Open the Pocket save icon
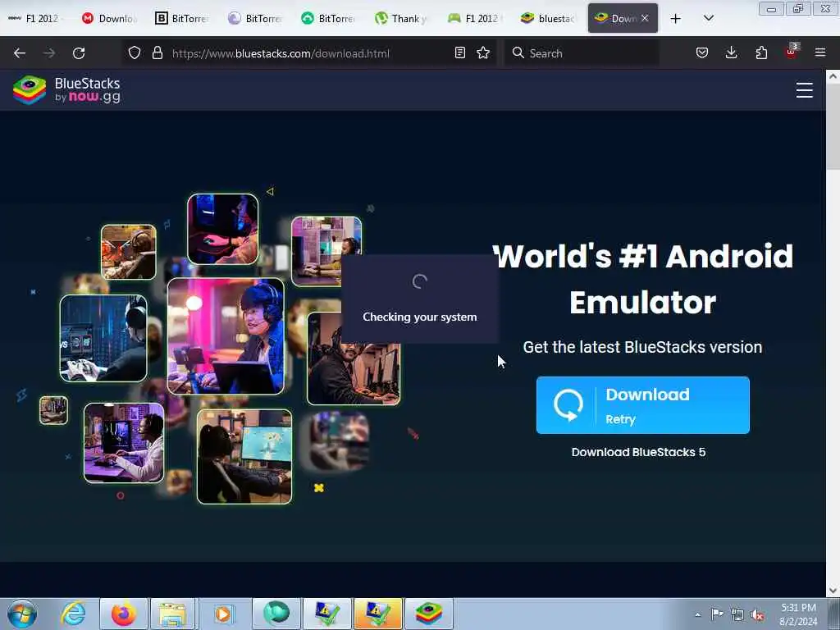 coord(702,52)
